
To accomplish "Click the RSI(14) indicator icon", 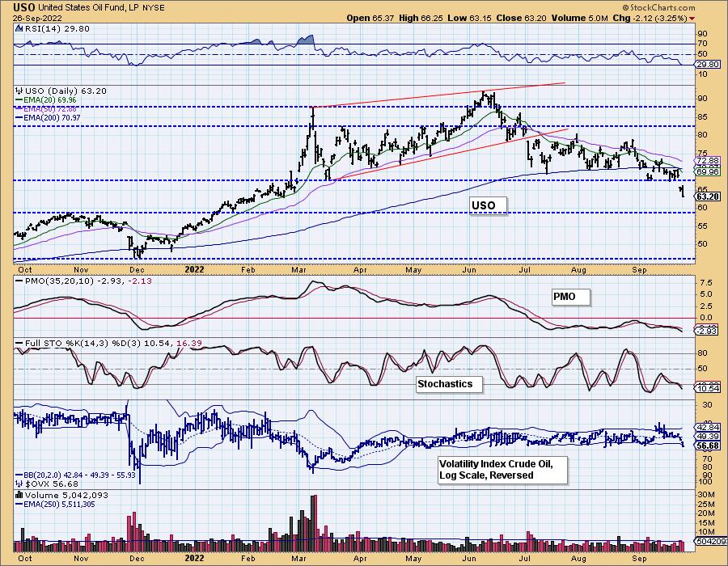I will click(x=19, y=28).
